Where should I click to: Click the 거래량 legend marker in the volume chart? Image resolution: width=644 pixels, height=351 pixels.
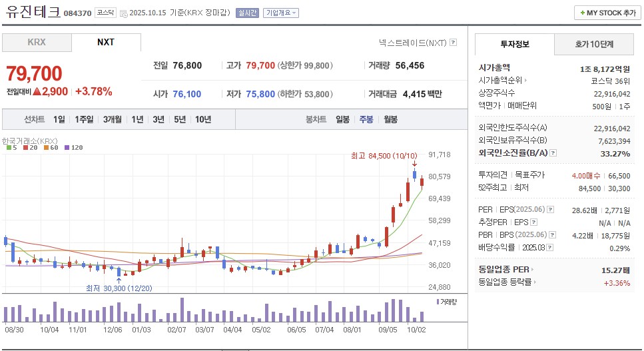coord(438,302)
